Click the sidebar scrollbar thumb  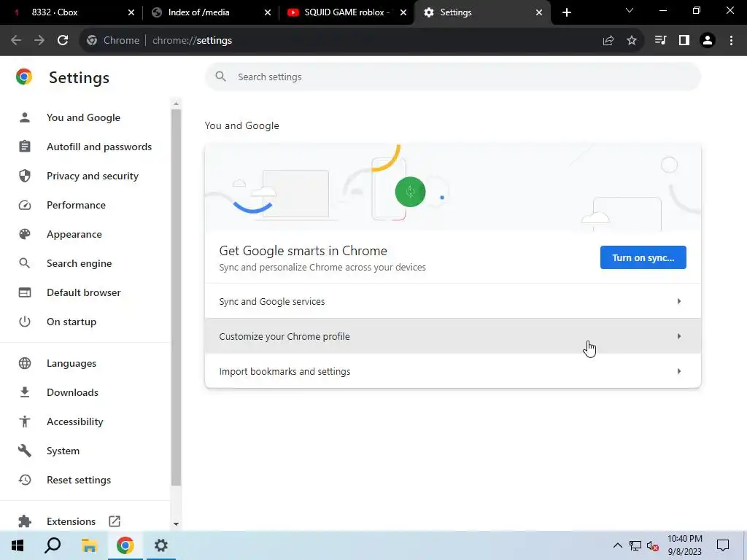pyautogui.click(x=177, y=297)
